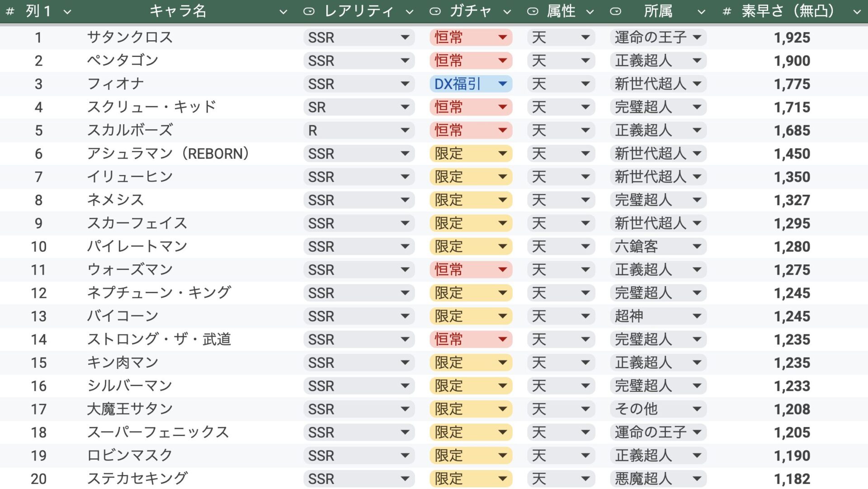This screenshot has width=868, height=489.
Task: Click the dropdown-type icon beside 属性 header
Action: click(533, 12)
